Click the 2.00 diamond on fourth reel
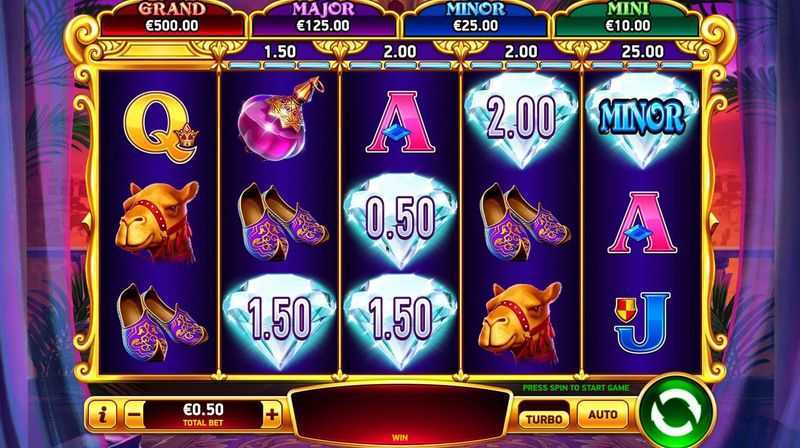800x448 pixels. click(521, 120)
